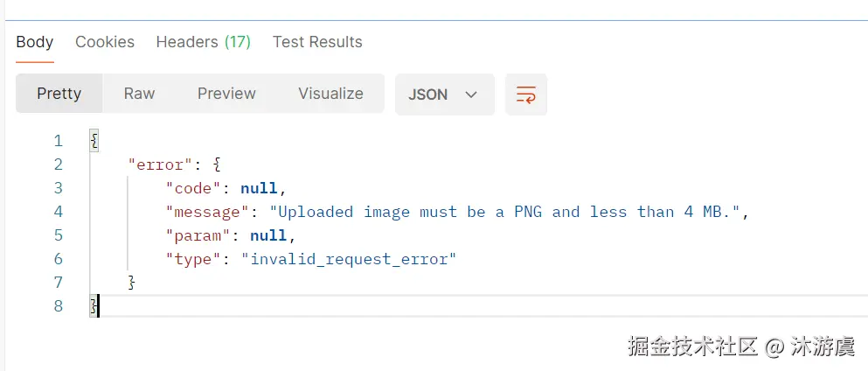
Task: Switch to Pretty response view
Action: click(59, 94)
